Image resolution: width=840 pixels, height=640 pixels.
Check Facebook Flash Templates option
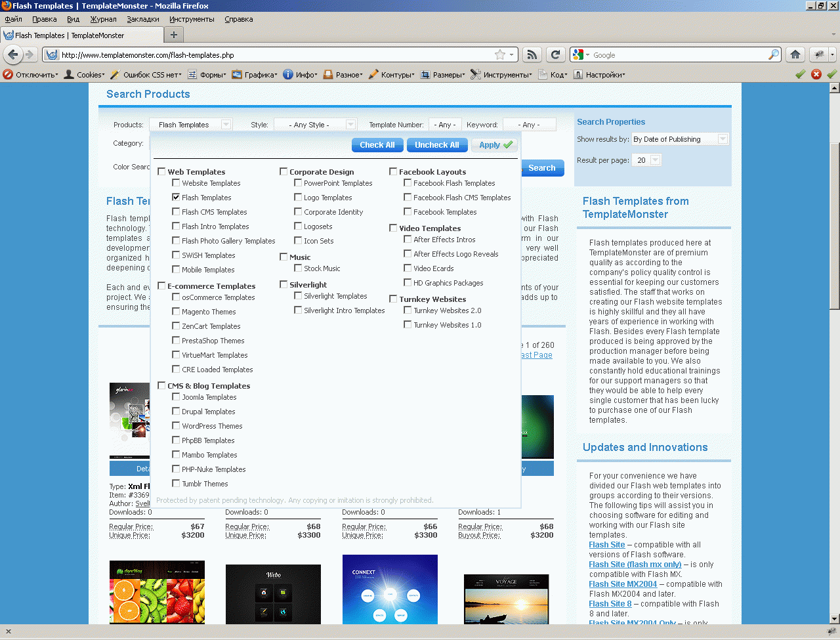point(408,182)
